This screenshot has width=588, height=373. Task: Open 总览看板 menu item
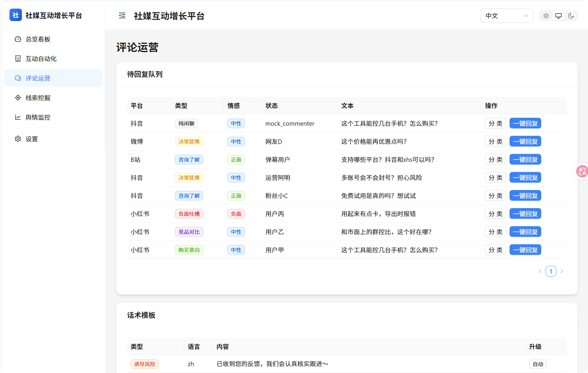point(54,39)
